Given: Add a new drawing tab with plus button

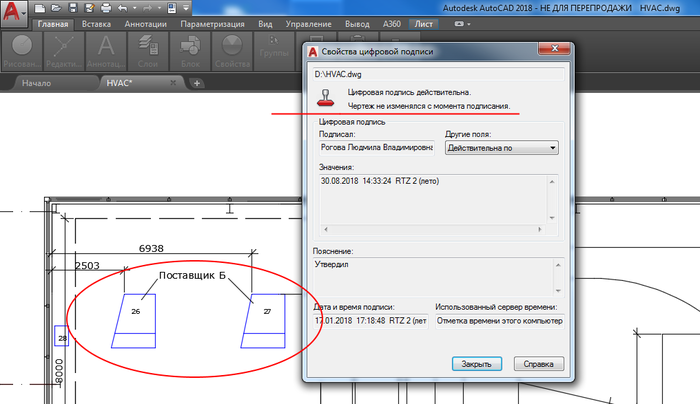Looking at the screenshot, I should (198, 83).
